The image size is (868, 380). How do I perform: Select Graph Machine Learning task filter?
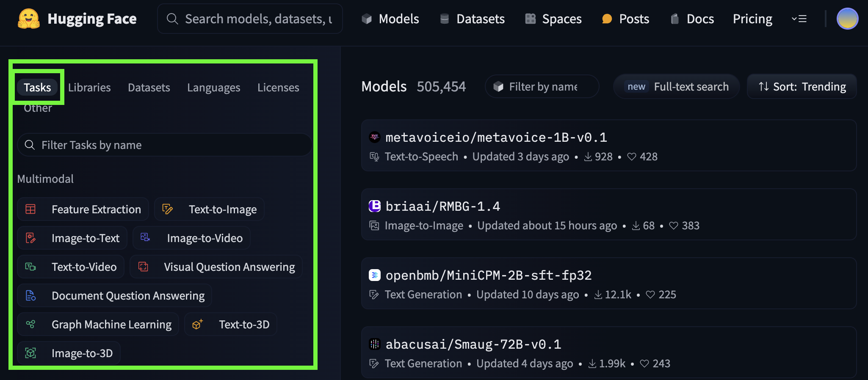tap(98, 324)
